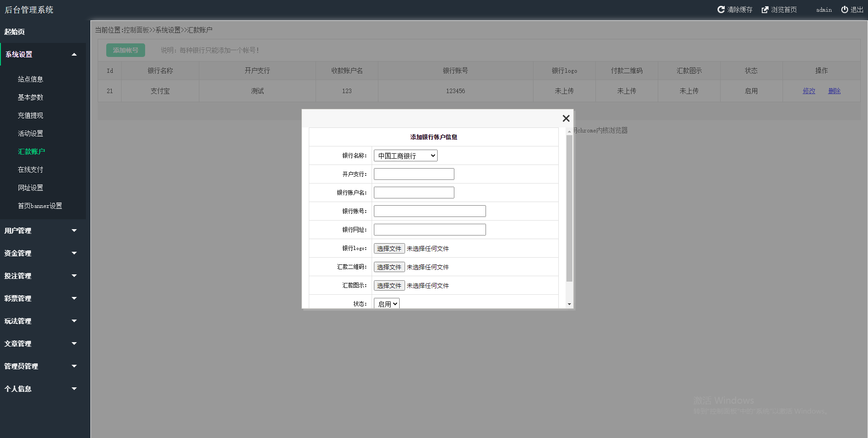Click the dialog scrollbar down arrow
The height and width of the screenshot is (438, 868).
(x=569, y=304)
